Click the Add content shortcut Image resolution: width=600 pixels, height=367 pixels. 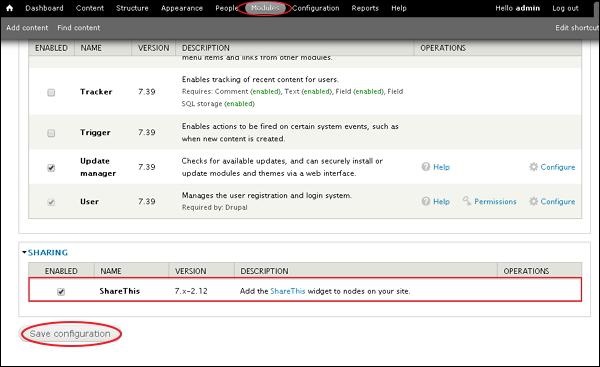[x=27, y=28]
